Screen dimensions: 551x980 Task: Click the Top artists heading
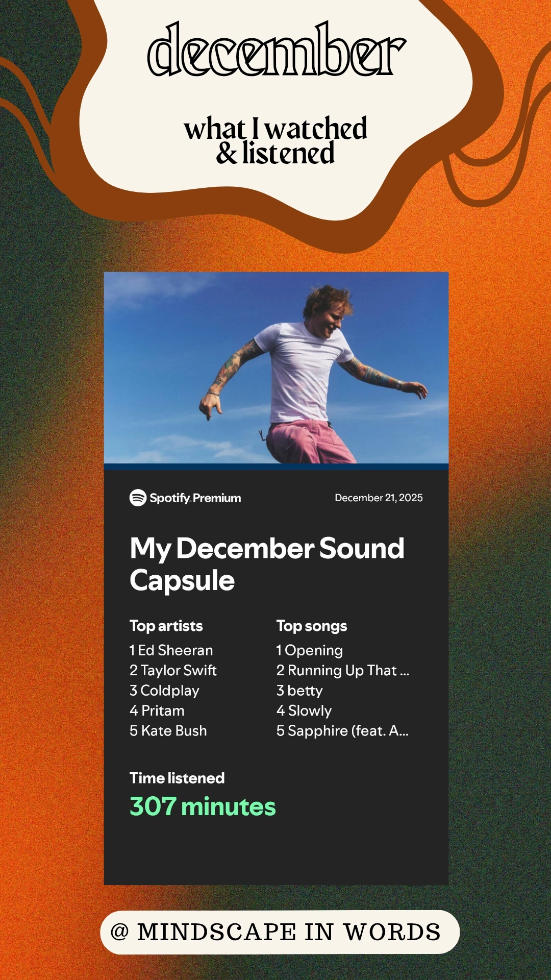[x=166, y=626]
